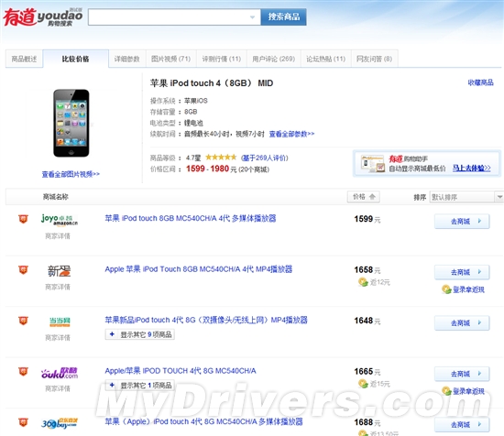Expand 显示其它 9 项商品 under 当当网
Screen dimensions: 504x436
pos(140,334)
